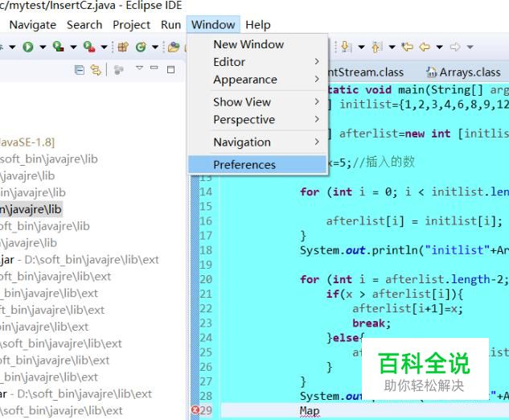Maximize the Package Explorer view
The image size is (509, 420).
click(x=170, y=69)
